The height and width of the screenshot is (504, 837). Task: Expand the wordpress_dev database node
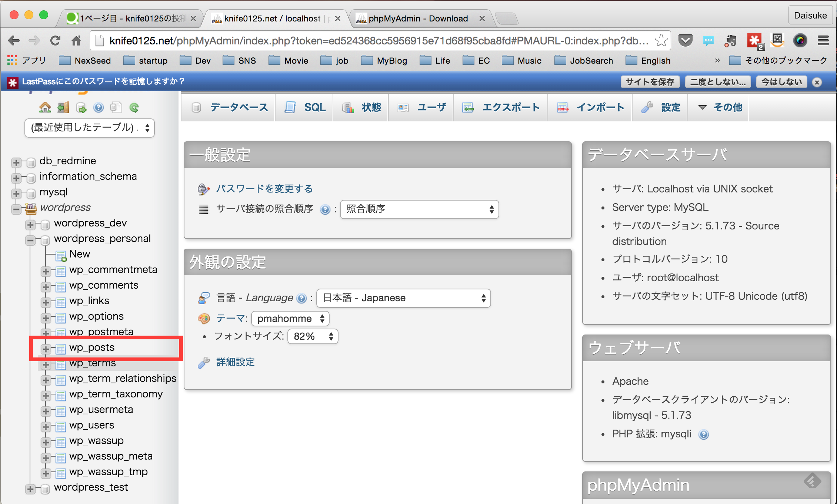[x=30, y=225]
